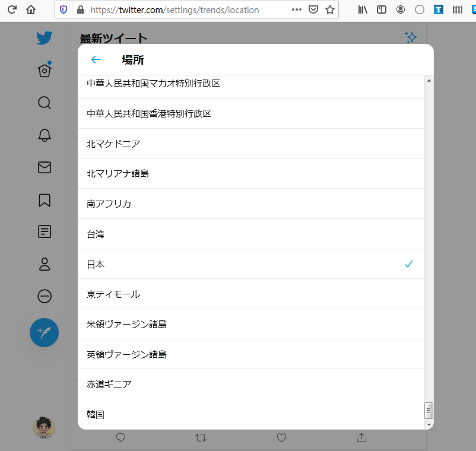Click the back arrow in 場所 dialog

click(96, 59)
